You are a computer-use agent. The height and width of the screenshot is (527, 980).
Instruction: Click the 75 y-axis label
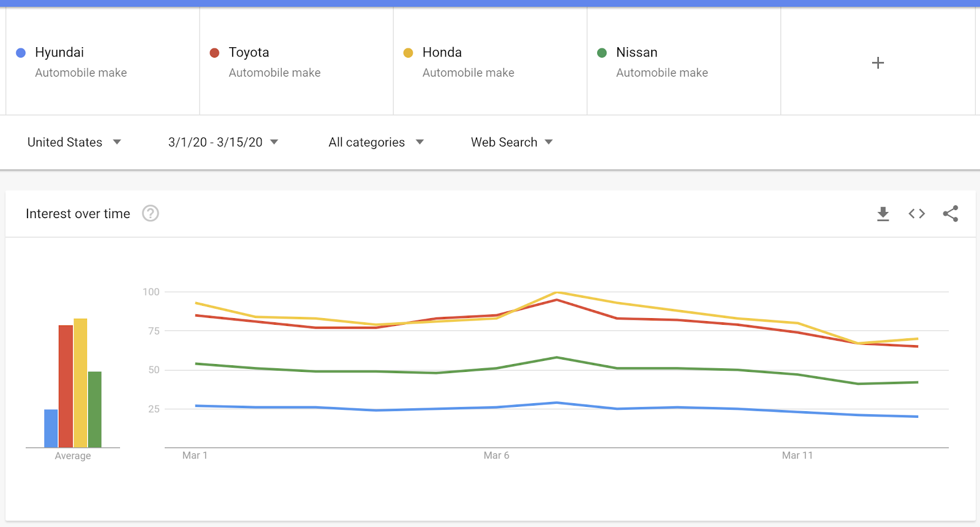tap(154, 331)
